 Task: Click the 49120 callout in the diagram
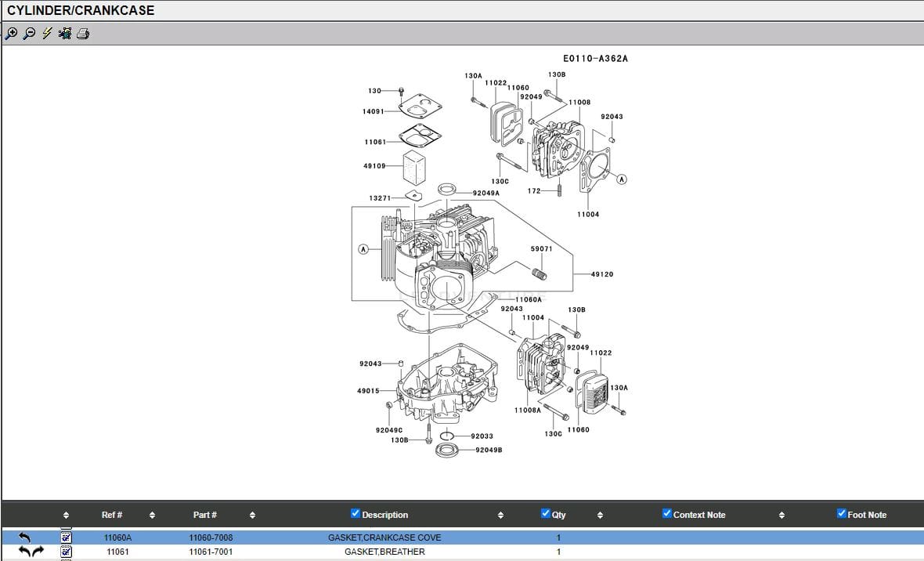point(602,274)
